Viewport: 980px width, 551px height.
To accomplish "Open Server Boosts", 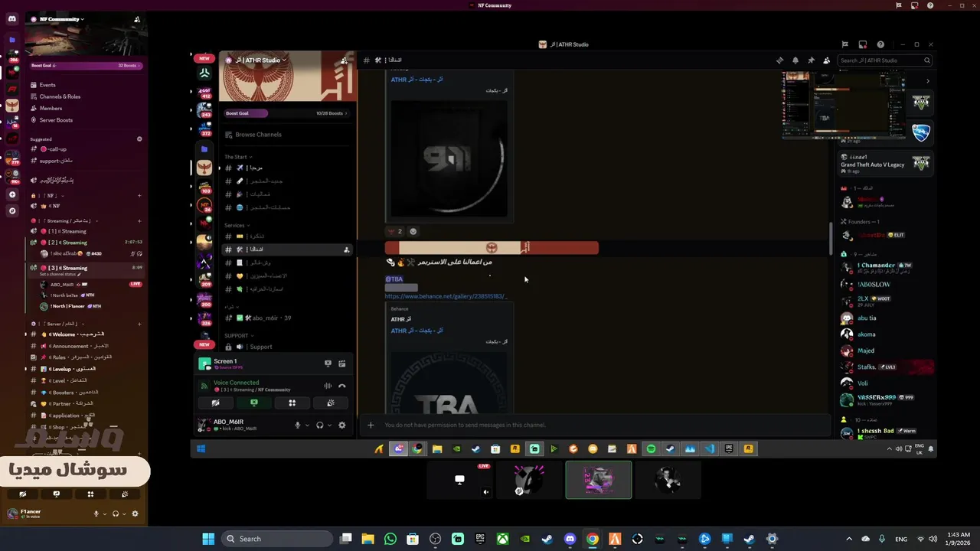I will [x=56, y=120].
